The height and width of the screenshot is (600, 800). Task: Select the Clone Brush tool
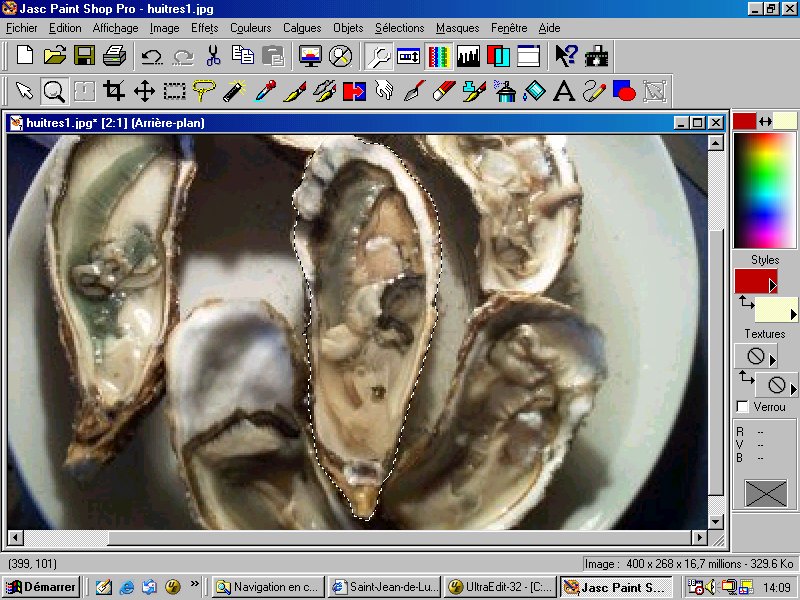324,91
